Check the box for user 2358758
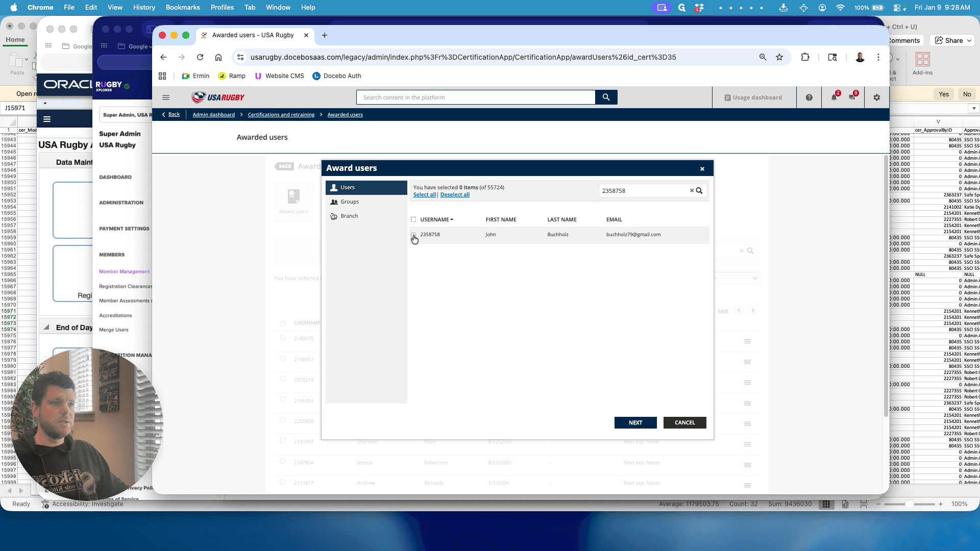The width and height of the screenshot is (980, 551). click(x=413, y=235)
